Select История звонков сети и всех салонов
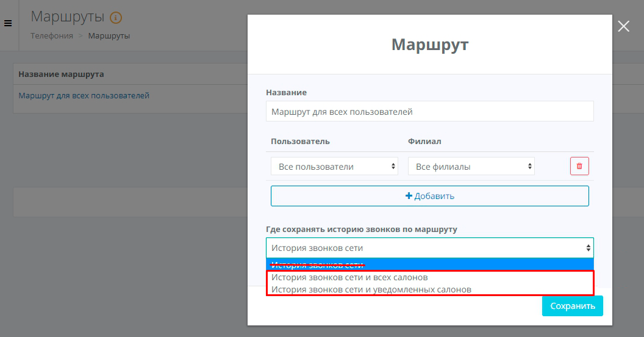 (429, 277)
